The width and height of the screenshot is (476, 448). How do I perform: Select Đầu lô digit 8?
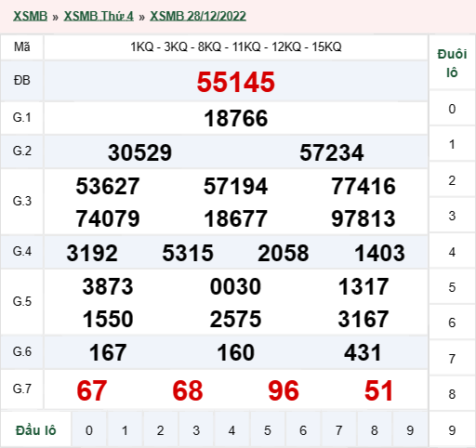(375, 430)
